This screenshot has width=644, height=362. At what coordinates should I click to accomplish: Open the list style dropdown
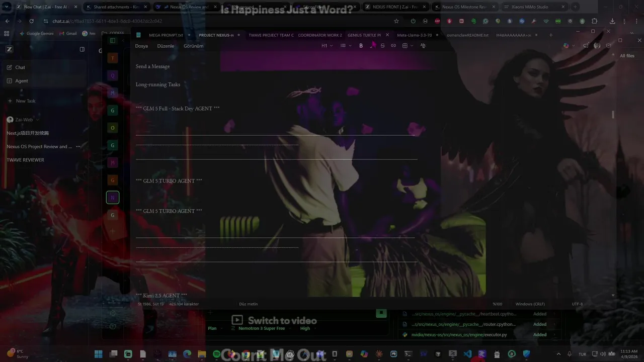click(345, 46)
